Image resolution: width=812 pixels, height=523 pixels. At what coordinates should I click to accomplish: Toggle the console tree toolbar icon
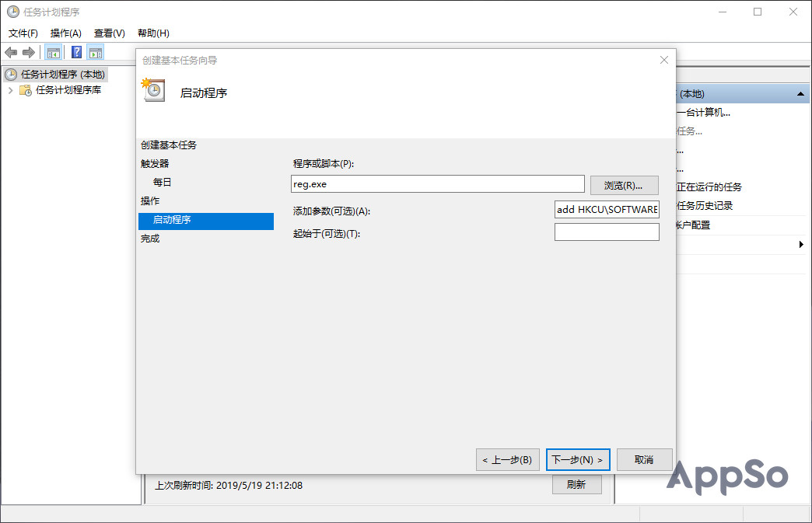pos(54,52)
